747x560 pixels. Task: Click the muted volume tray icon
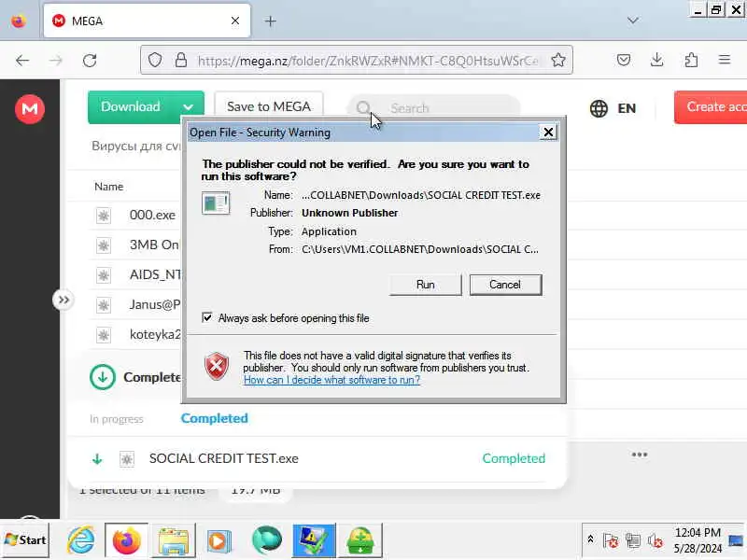[655, 540]
